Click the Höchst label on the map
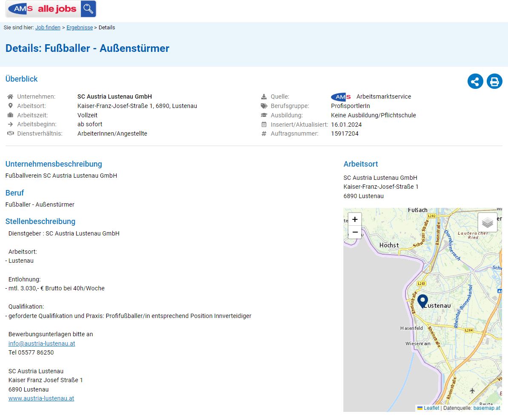Screen dimensions: 508x420 click(389, 245)
